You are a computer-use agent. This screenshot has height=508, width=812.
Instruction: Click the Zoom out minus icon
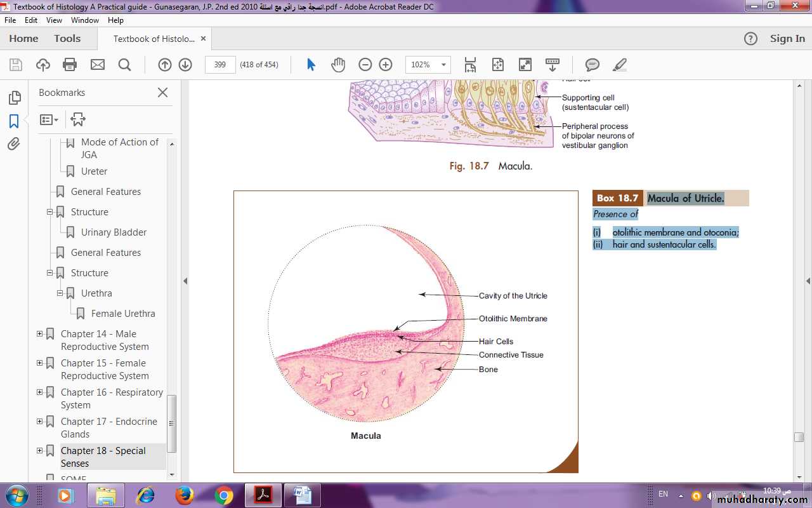(365, 64)
